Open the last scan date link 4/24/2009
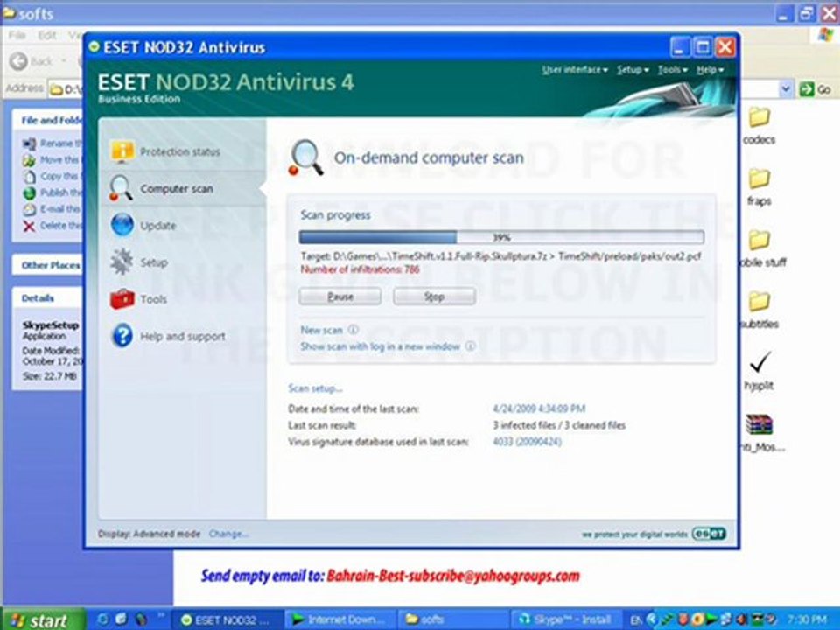 point(539,409)
